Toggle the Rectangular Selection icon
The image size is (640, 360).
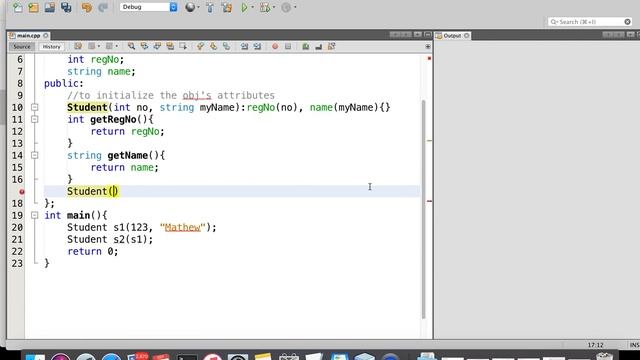click(183, 47)
